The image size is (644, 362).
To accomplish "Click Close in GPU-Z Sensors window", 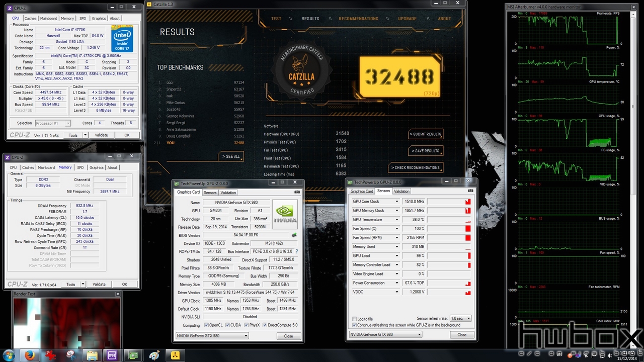I will pos(461,334).
